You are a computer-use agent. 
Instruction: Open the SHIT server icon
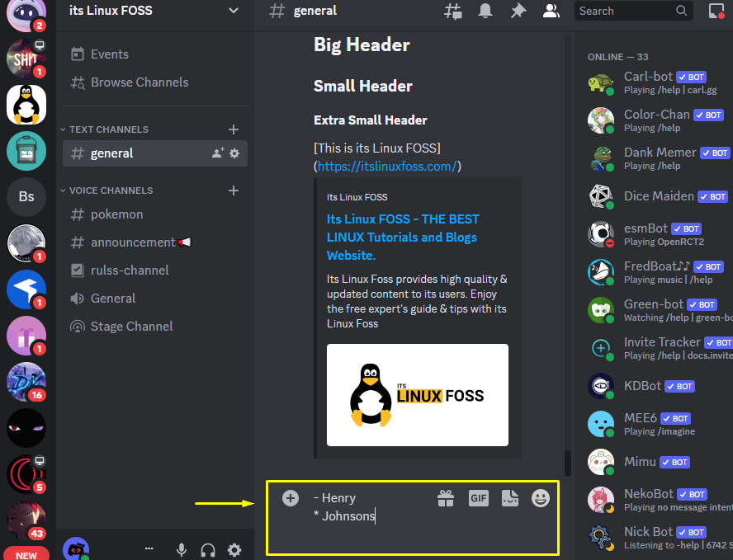coord(26,59)
